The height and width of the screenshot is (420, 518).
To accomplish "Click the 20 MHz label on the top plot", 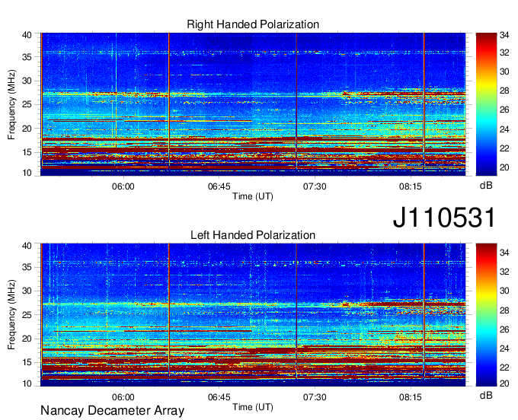I will click(27, 129).
